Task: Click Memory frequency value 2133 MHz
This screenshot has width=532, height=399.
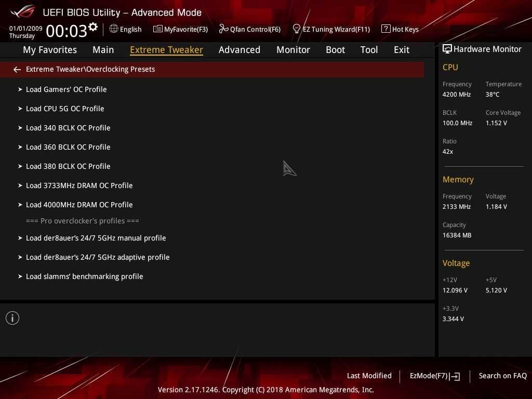Action: pos(456,207)
